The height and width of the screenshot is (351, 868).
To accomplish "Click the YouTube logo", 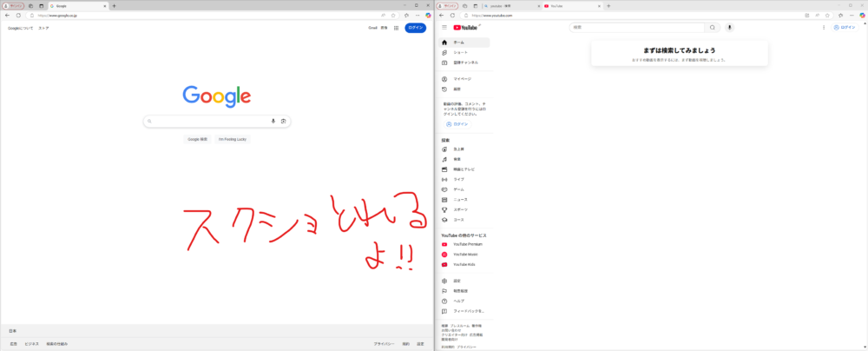I will coord(465,27).
